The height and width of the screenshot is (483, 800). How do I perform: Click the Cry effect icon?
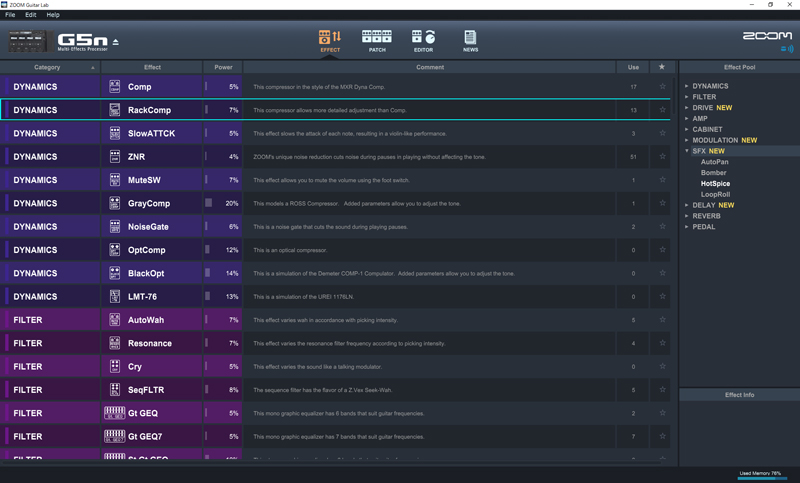pyautogui.click(x=115, y=366)
